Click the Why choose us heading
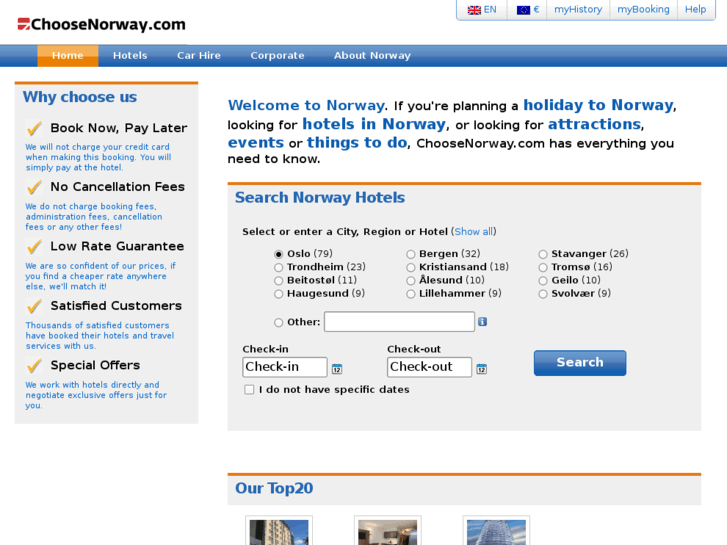Viewport: 727px width, 545px height. [80, 97]
